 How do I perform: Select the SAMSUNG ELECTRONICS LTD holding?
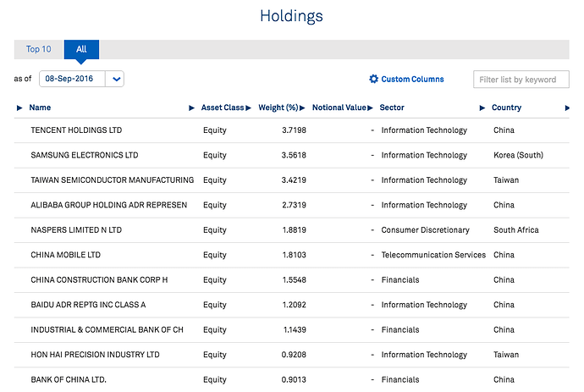coord(84,155)
